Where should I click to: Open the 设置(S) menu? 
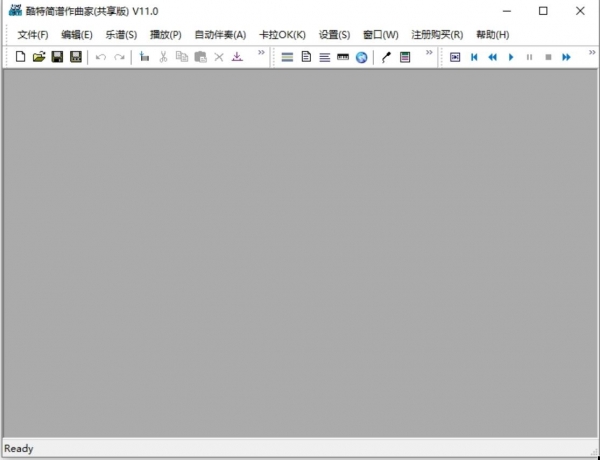click(x=334, y=35)
